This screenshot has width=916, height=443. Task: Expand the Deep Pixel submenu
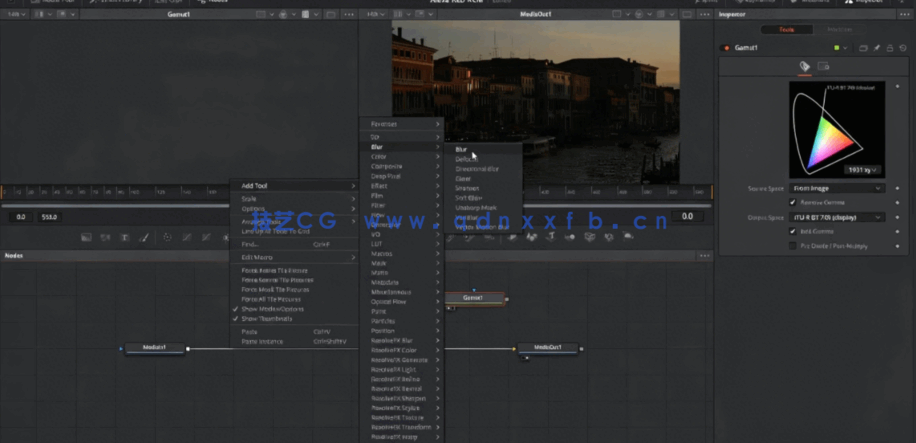(402, 176)
